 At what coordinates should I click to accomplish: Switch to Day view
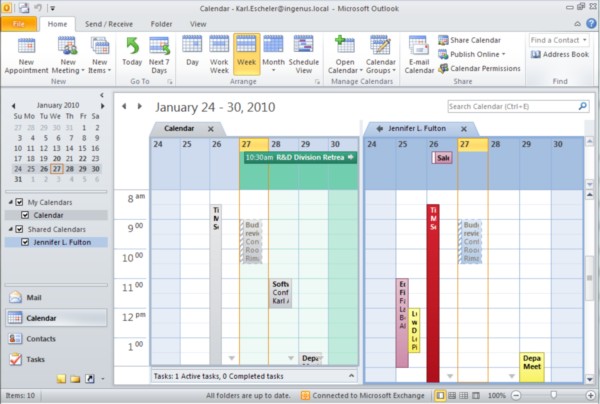(192, 51)
